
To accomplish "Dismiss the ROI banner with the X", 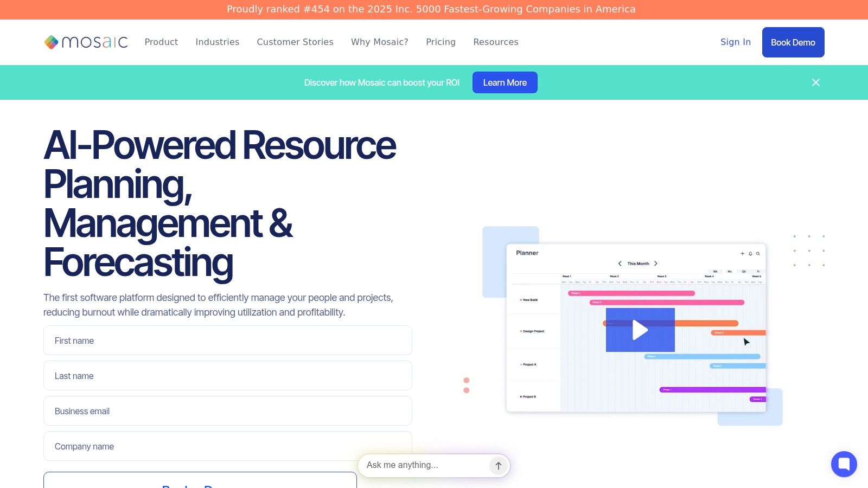I will [x=815, y=82].
